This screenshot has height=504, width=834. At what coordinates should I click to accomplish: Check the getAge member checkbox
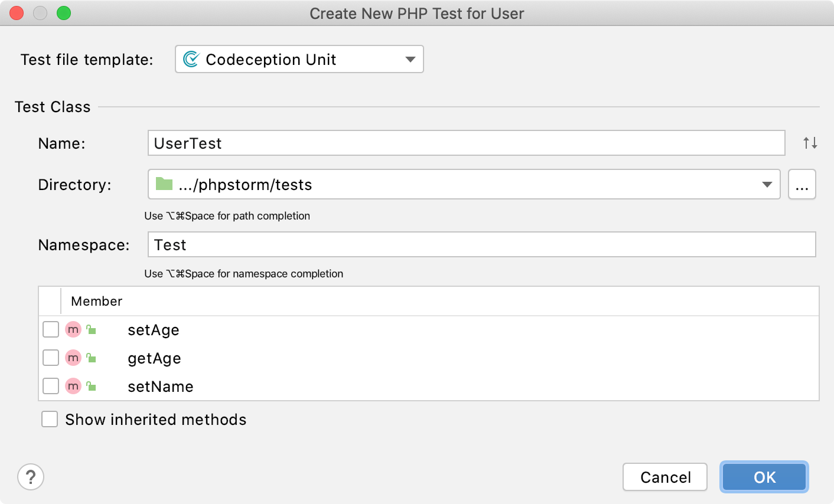pyautogui.click(x=50, y=358)
